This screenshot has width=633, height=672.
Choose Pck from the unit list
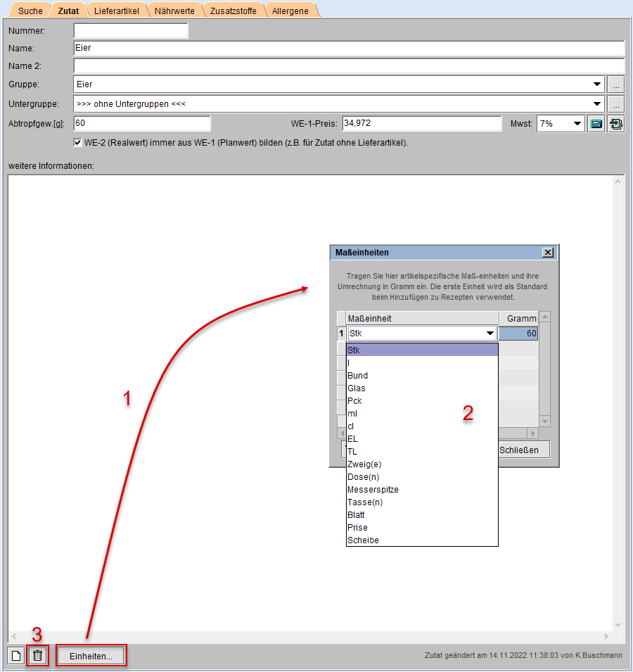tap(422, 400)
